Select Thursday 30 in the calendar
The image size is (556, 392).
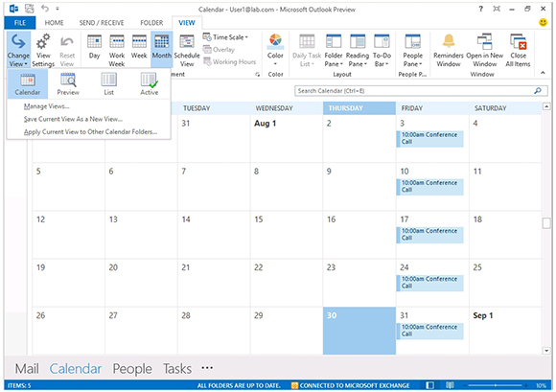[359, 331]
